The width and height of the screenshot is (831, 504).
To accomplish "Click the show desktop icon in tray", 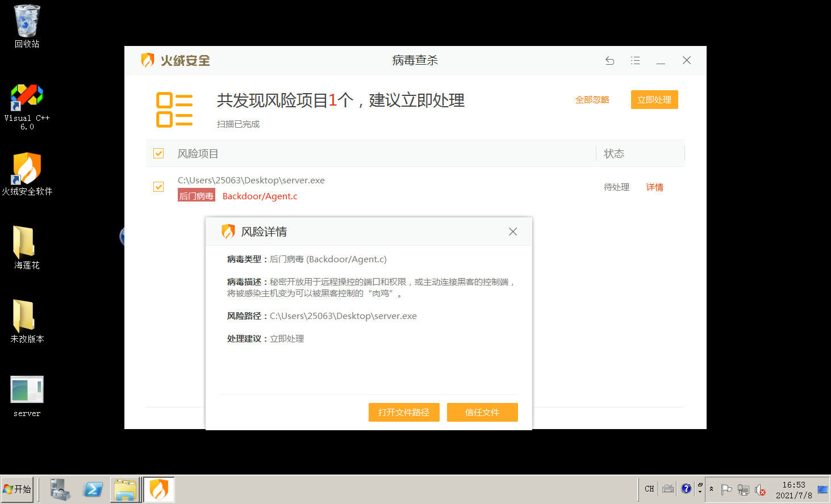I will click(822, 489).
